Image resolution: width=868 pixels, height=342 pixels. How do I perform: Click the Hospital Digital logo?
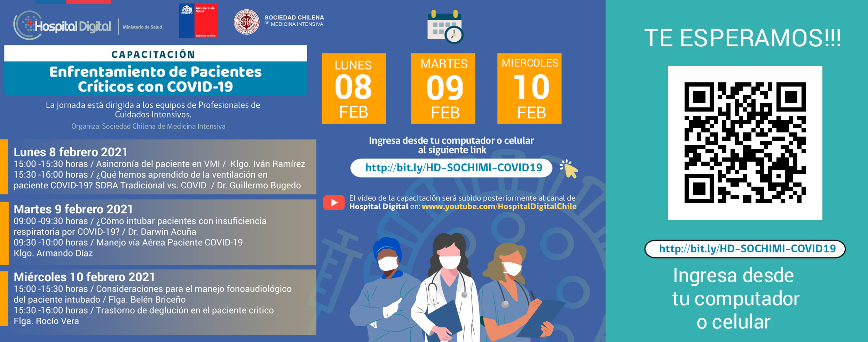[x=62, y=25]
